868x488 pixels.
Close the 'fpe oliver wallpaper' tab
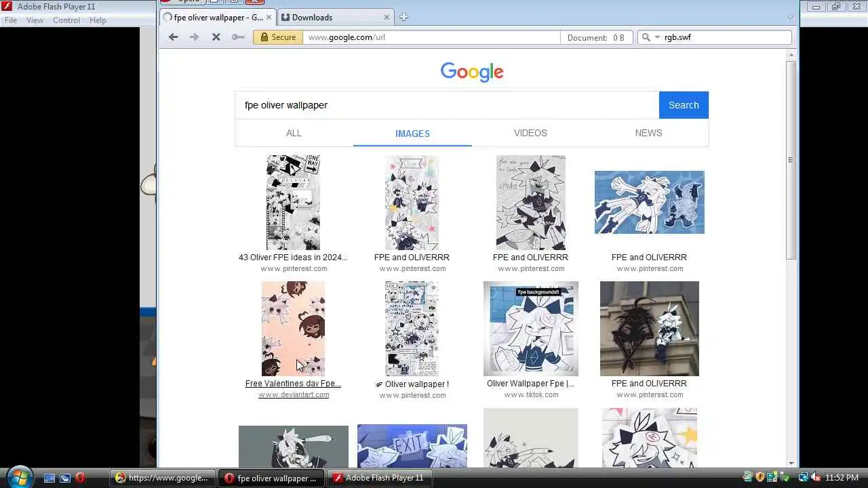(x=269, y=18)
